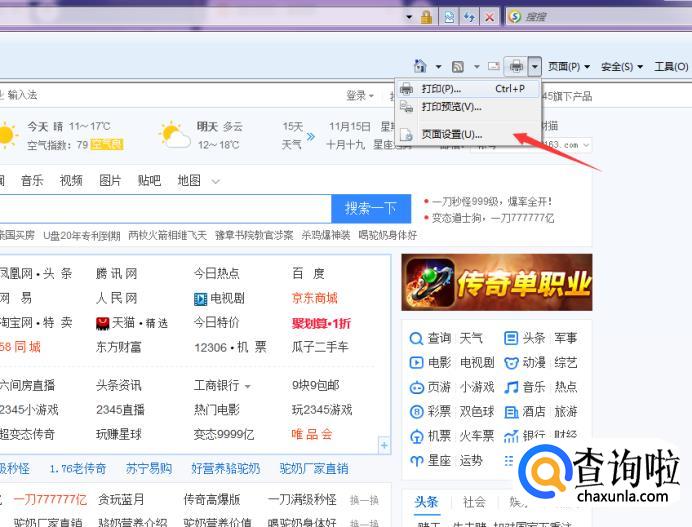This screenshot has width=692, height=527.
Task: Select the 贴吧 search category tab
Action: [149, 180]
